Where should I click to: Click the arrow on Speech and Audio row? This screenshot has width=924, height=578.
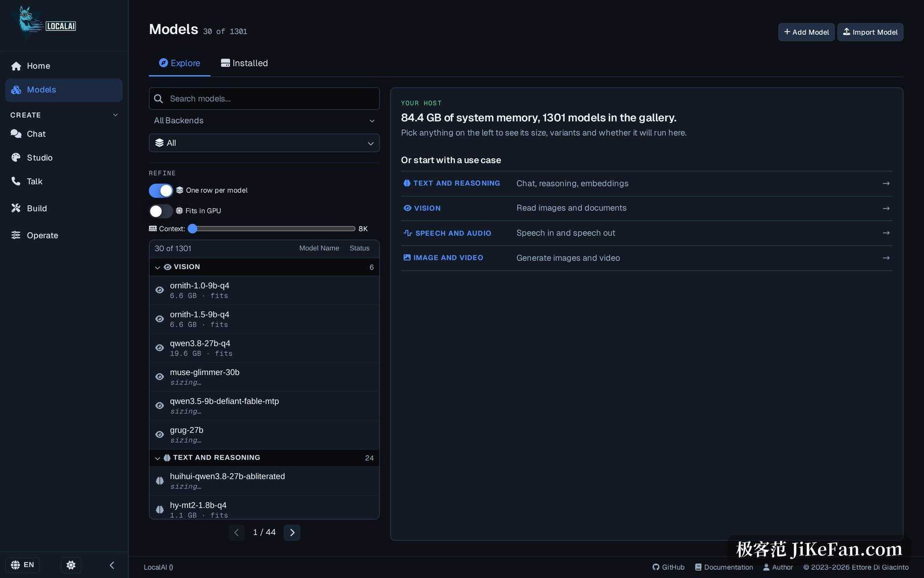coord(886,233)
